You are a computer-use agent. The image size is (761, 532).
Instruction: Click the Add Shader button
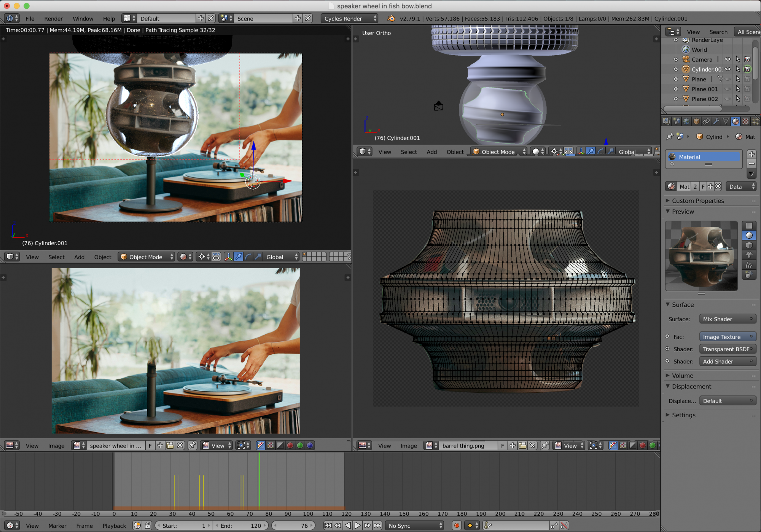pos(728,362)
